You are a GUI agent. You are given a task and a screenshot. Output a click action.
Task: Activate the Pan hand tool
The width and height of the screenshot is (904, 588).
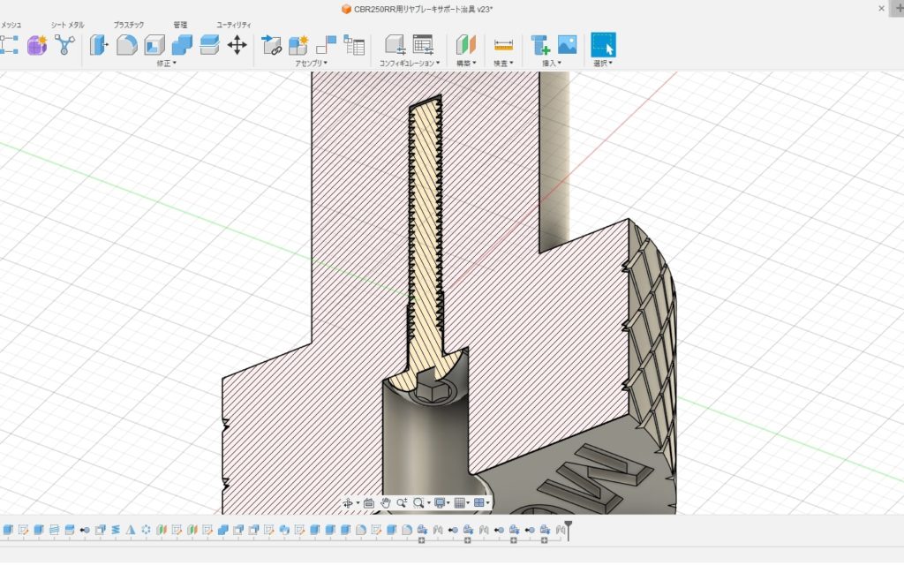386,502
